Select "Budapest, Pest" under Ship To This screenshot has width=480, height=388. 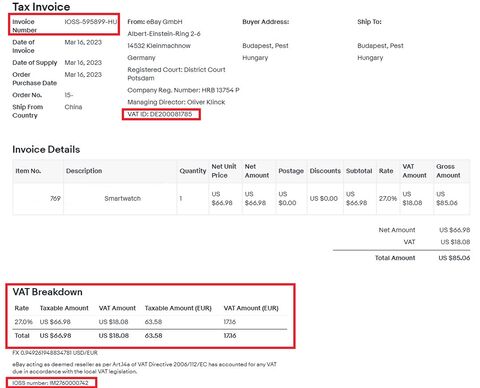[380, 46]
